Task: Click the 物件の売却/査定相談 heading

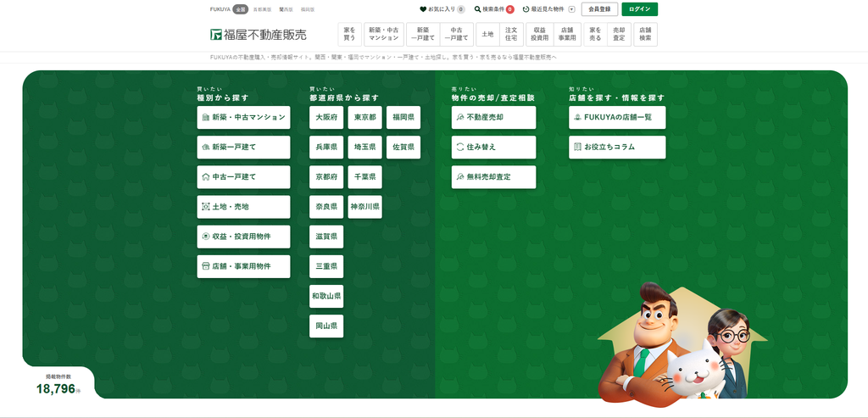Action: [x=493, y=98]
